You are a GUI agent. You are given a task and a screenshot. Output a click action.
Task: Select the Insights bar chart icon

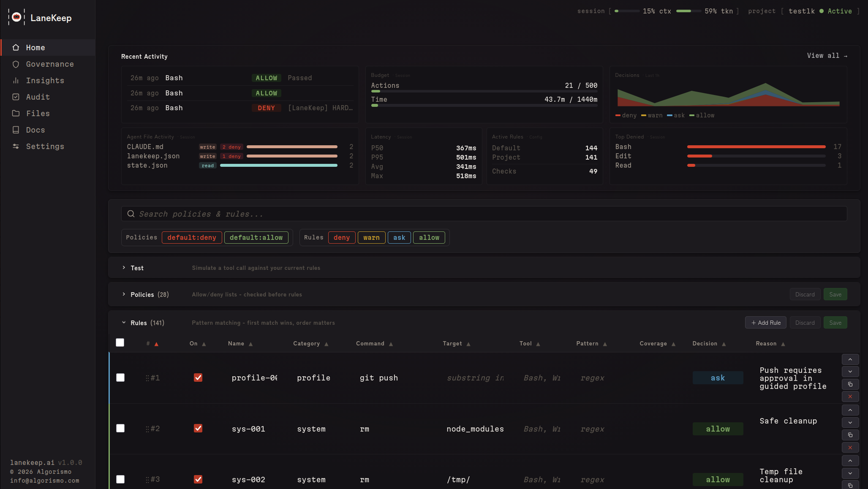click(16, 80)
